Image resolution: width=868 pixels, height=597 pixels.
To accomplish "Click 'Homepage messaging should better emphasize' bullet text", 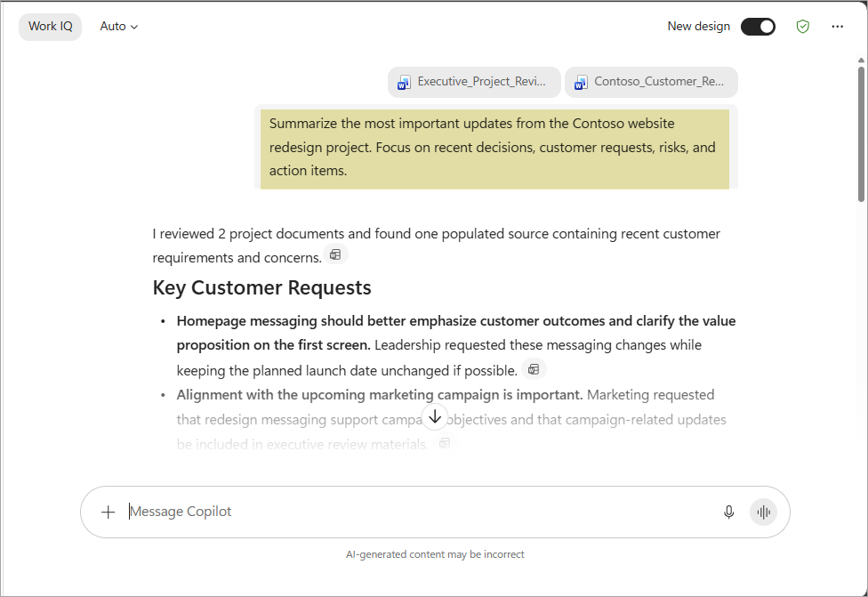I will tap(456, 333).
